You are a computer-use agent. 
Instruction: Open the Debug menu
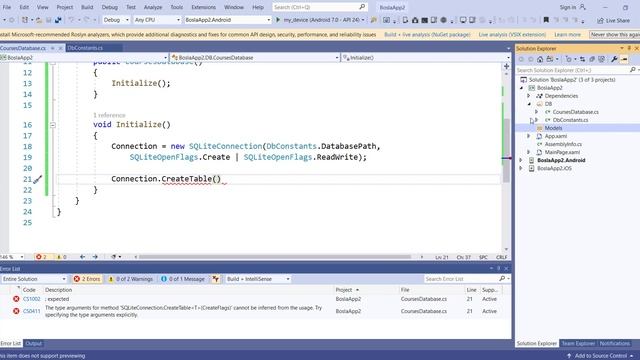(x=109, y=7)
